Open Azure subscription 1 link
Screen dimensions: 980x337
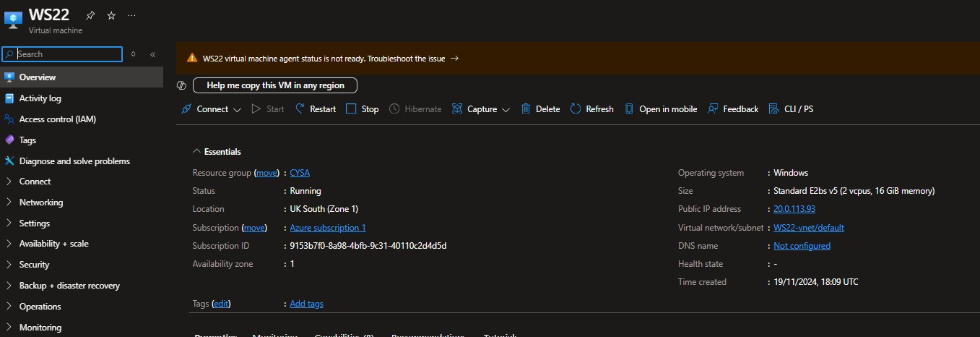tap(328, 228)
